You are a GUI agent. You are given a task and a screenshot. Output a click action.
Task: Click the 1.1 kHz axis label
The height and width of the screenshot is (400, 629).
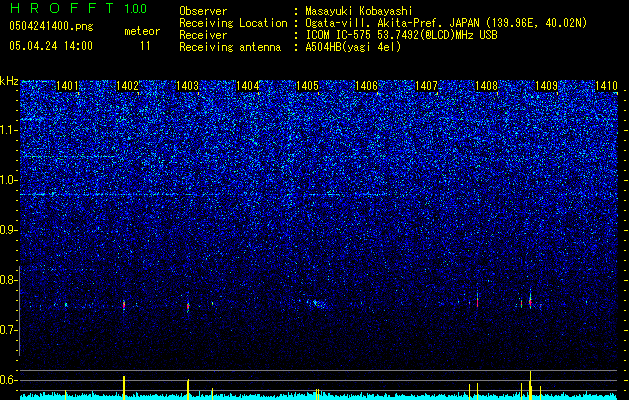[8, 130]
